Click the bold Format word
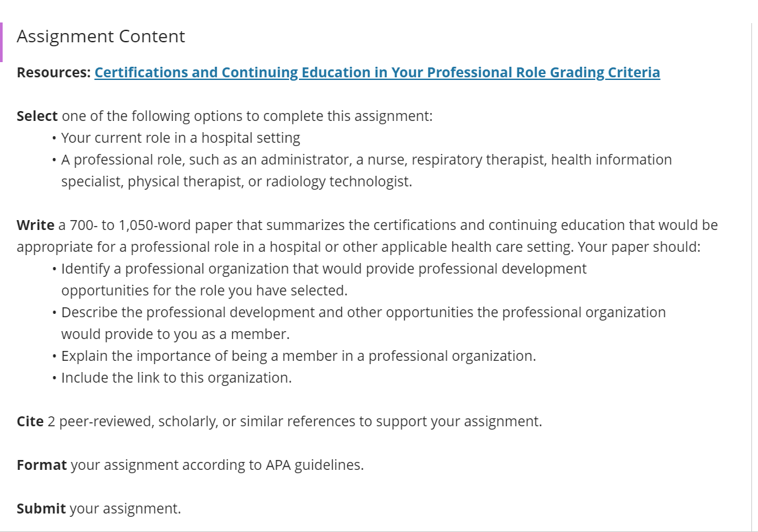 (x=42, y=465)
